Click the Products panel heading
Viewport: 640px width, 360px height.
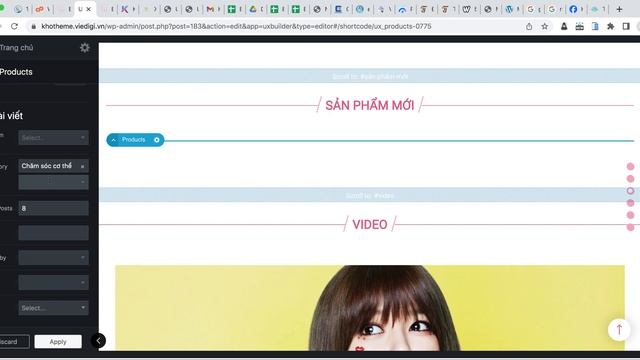point(16,72)
